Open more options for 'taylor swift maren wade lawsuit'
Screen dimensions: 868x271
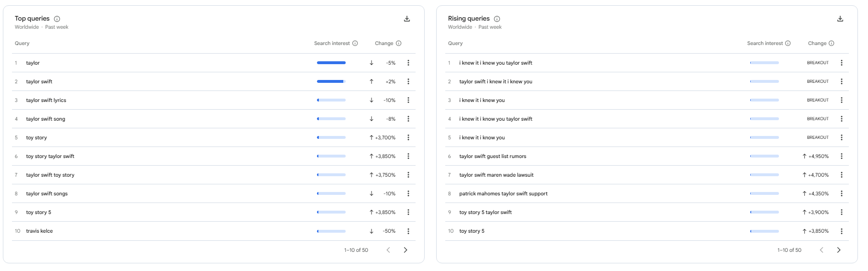pos(842,175)
